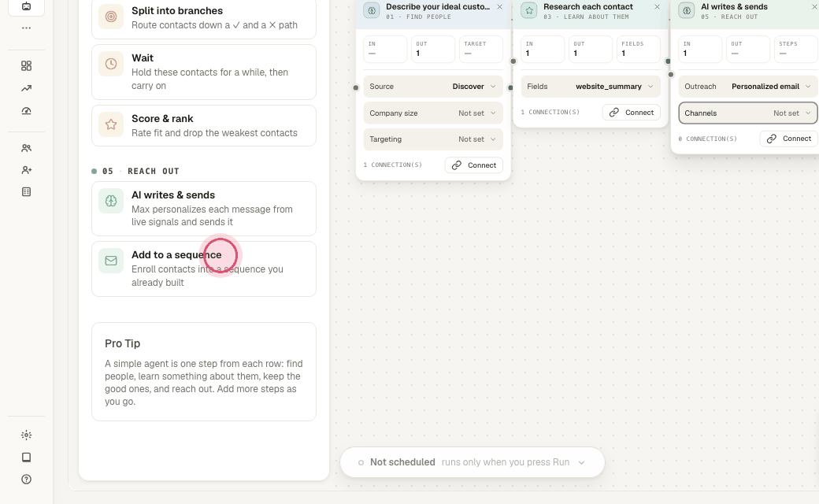
Task: Click the target icon of Split into branches
Action: pyautogui.click(x=111, y=17)
